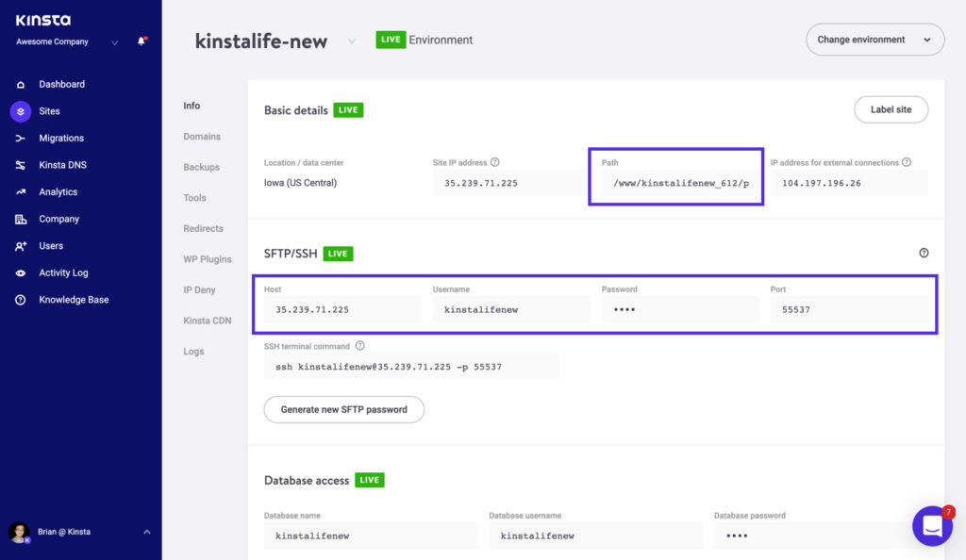Viewport: 966px width, 560px height.
Task: Switch to WP Plugins tab
Action: coord(207,259)
